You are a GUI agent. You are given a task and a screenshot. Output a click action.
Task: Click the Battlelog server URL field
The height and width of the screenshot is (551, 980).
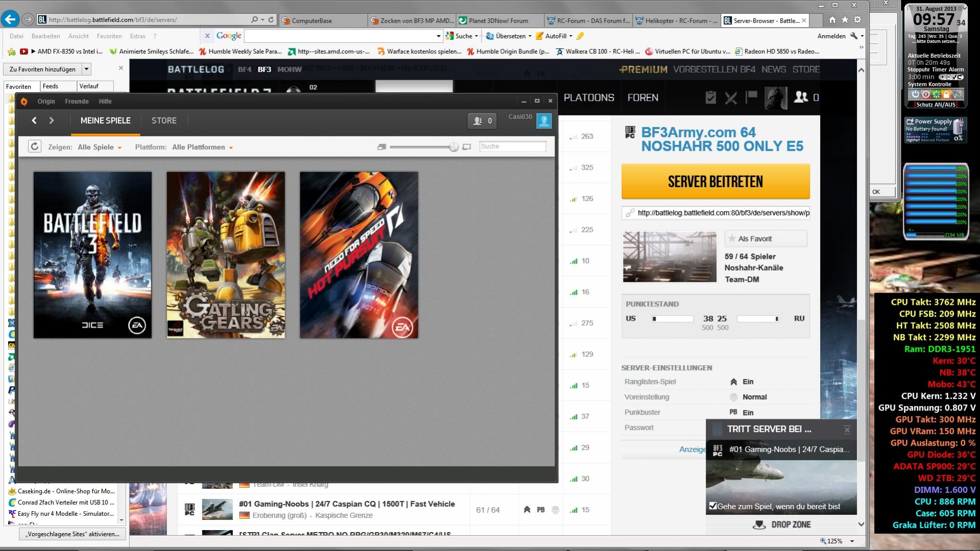tap(715, 213)
